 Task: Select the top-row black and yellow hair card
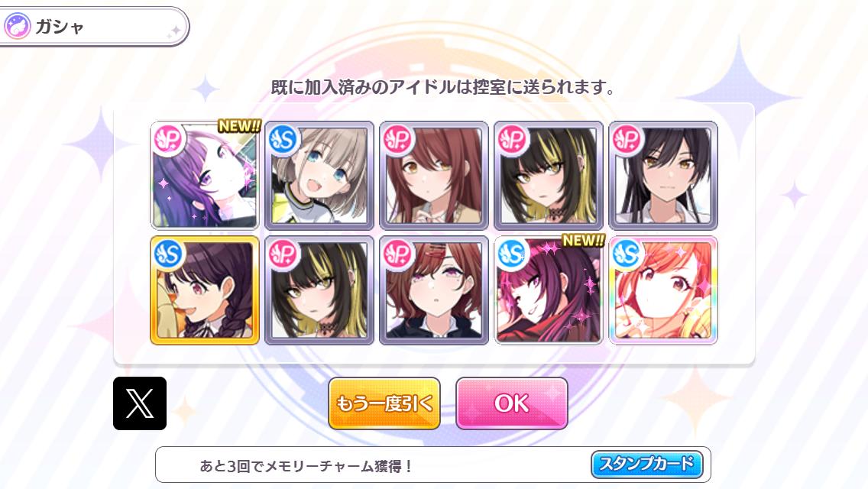click(x=549, y=175)
